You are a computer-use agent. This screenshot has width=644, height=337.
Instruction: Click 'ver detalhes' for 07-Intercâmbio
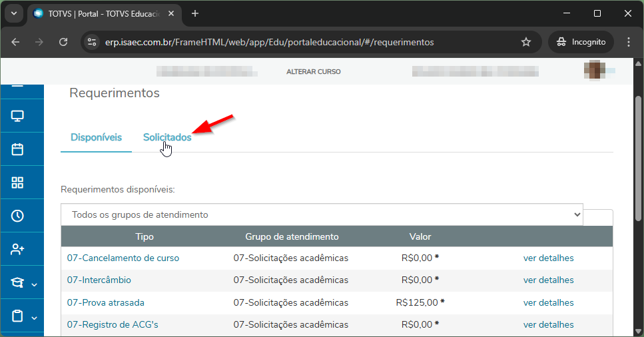(x=548, y=280)
